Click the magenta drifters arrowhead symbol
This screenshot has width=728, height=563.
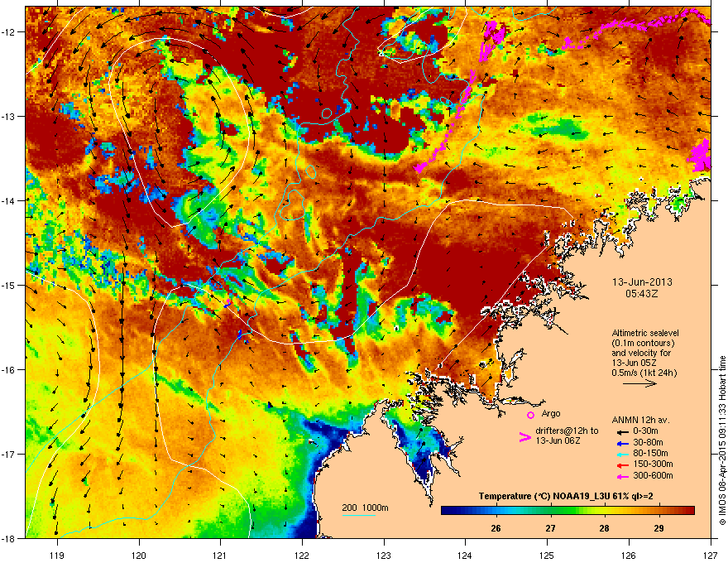524,437
